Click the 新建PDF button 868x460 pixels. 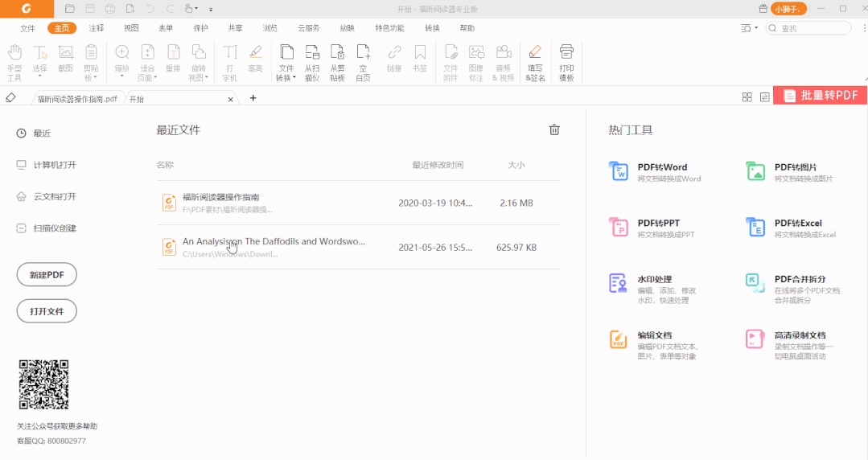click(47, 274)
